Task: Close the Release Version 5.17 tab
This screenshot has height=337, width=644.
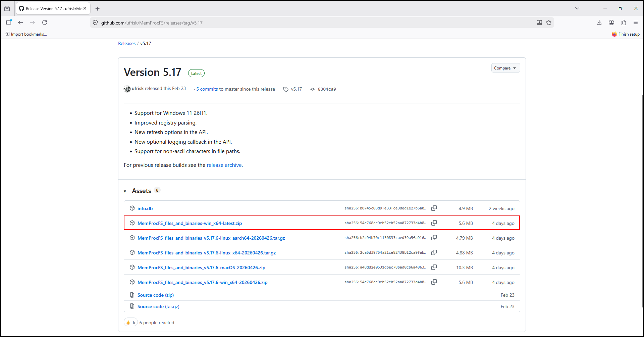Action: (85, 8)
